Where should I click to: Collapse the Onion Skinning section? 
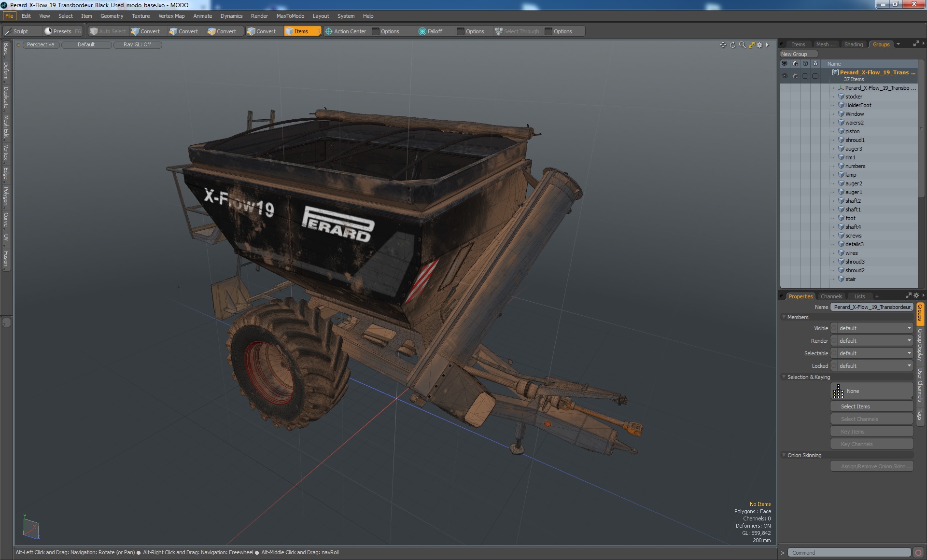pyautogui.click(x=784, y=455)
